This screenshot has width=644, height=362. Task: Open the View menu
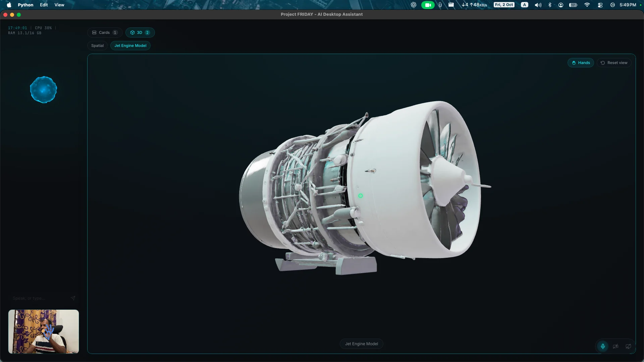59,5
